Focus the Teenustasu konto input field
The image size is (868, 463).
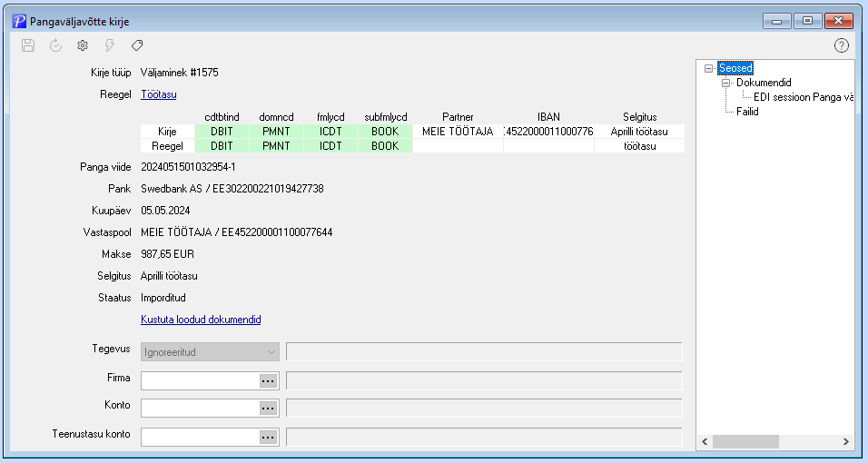point(201,437)
